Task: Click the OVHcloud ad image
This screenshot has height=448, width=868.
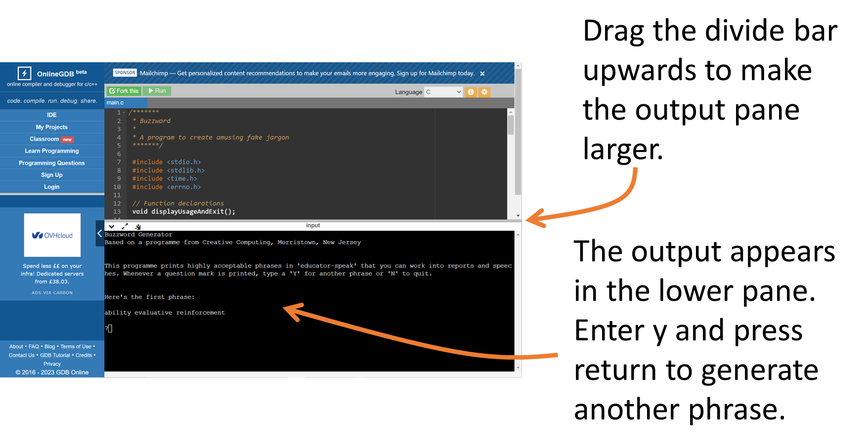Action: pyautogui.click(x=52, y=235)
